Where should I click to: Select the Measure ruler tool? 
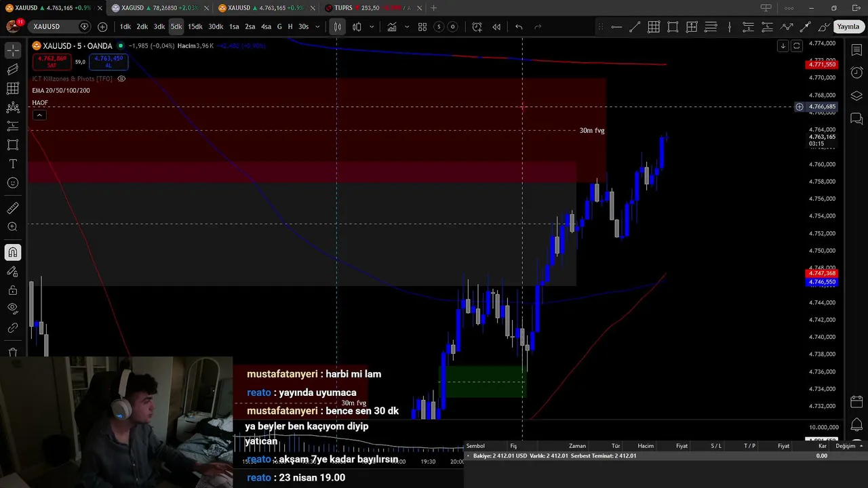point(13,208)
